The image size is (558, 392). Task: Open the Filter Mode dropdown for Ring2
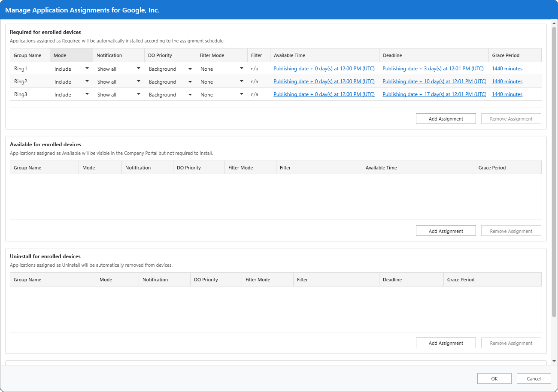point(241,81)
